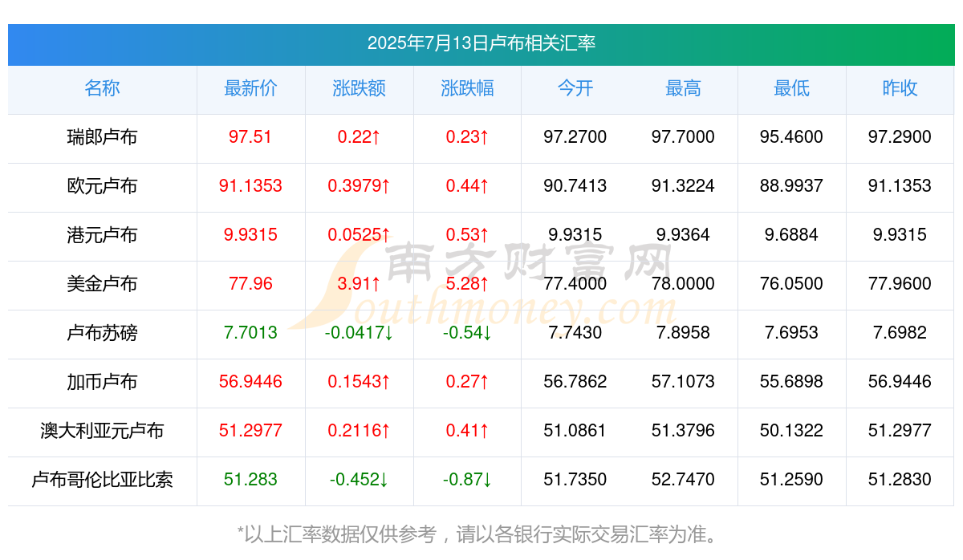Click change percent 5.28↑ for 美金卢布
The image size is (963, 560).
click(467, 284)
